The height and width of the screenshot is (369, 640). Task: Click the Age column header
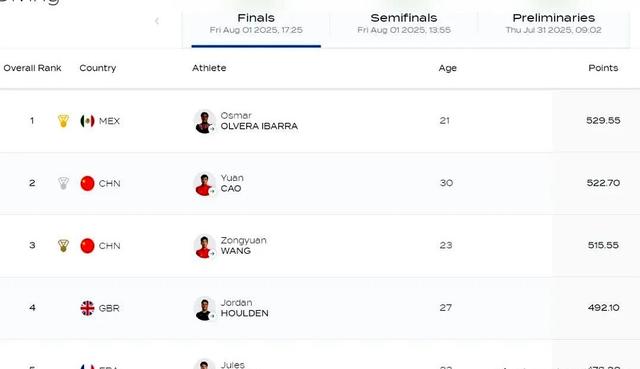pyautogui.click(x=447, y=68)
